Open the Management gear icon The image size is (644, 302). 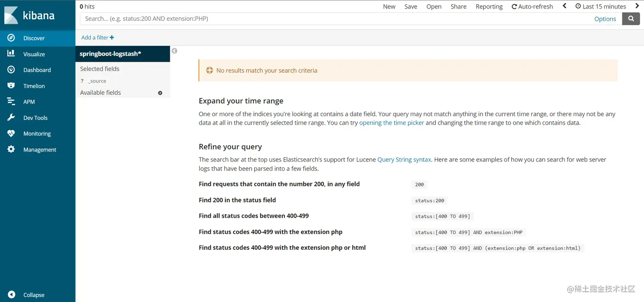click(11, 149)
